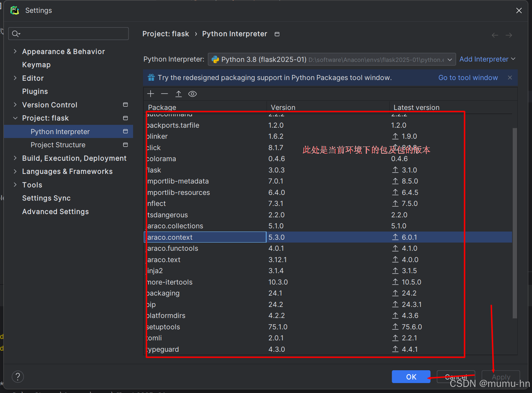
Task: Click the OK button
Action: 411,377
